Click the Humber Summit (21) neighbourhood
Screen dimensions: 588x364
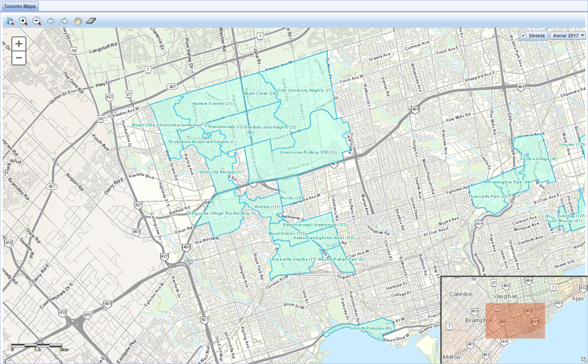tap(212, 103)
